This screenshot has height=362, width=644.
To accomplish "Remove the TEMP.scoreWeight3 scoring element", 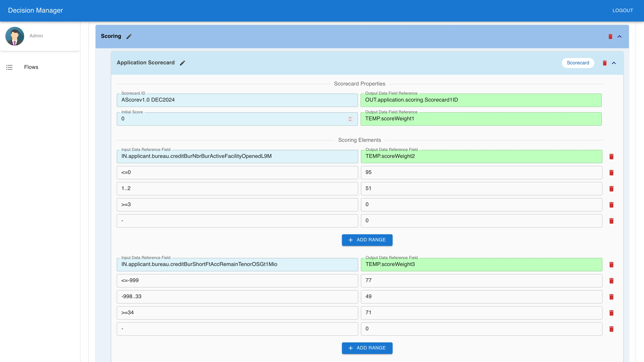I will 612,265.
